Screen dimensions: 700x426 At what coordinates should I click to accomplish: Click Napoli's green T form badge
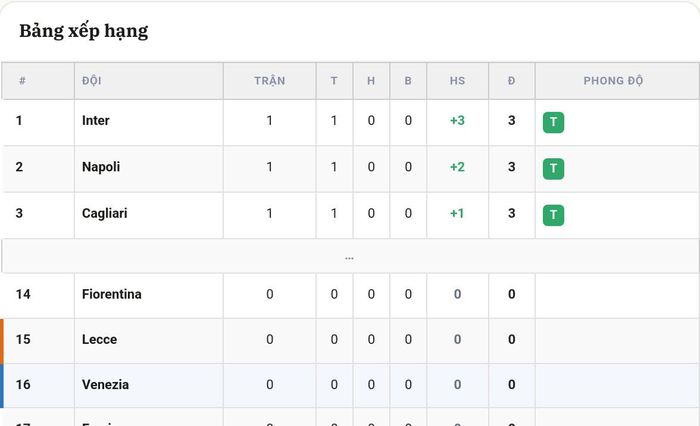553,169
